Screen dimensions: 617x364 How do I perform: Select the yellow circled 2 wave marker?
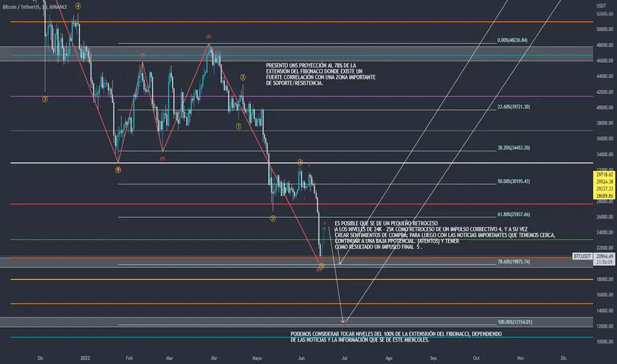[x=243, y=77]
